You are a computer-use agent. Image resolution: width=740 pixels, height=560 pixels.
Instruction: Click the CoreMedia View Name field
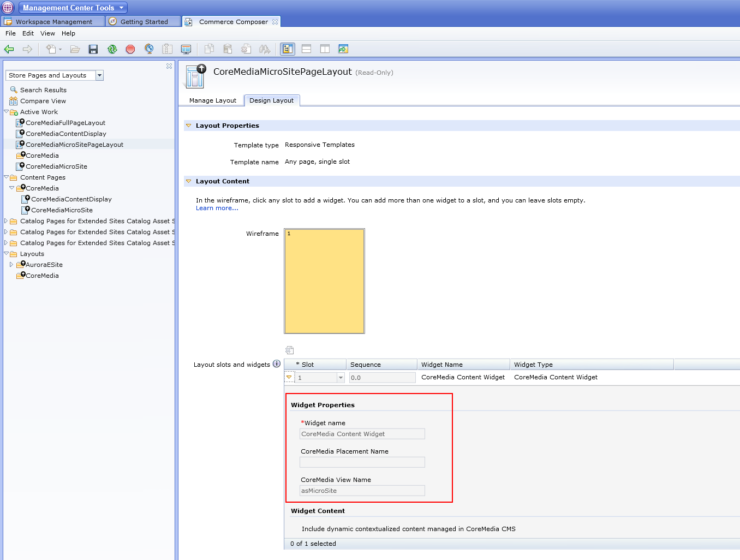coord(362,491)
